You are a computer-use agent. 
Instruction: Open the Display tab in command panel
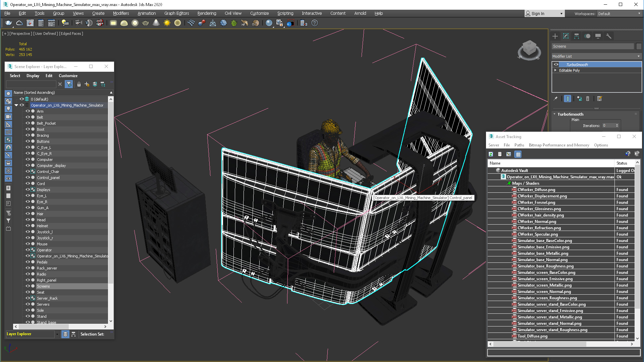(x=598, y=36)
